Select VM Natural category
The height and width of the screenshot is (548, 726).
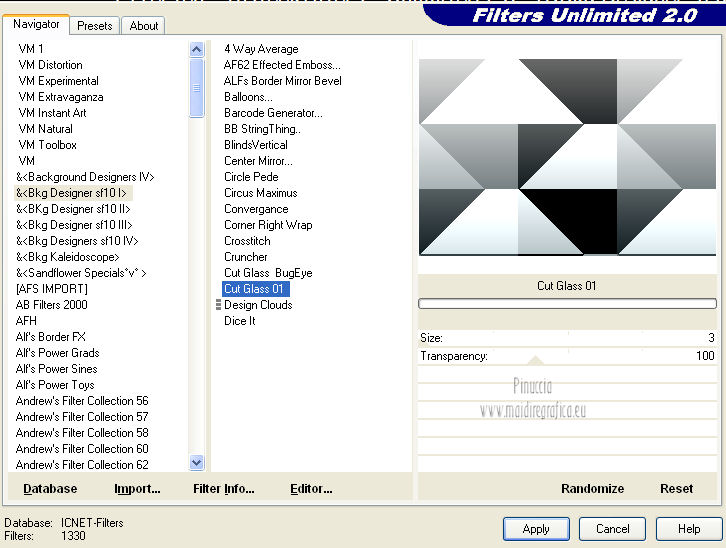(45, 129)
